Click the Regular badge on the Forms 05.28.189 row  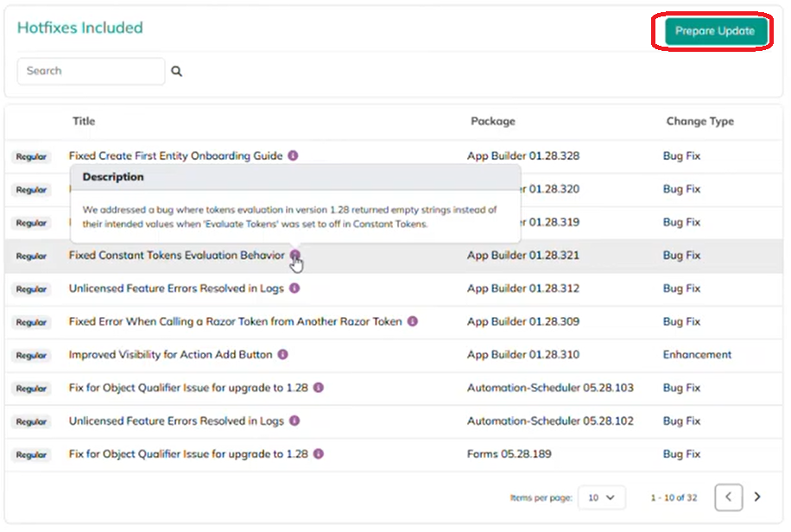pos(31,455)
